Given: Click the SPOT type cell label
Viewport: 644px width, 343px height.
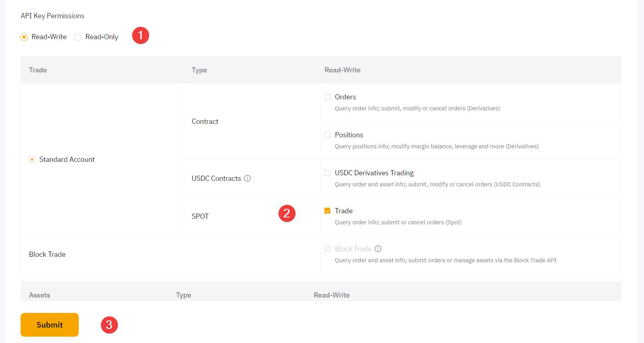Looking at the screenshot, I should (x=200, y=216).
